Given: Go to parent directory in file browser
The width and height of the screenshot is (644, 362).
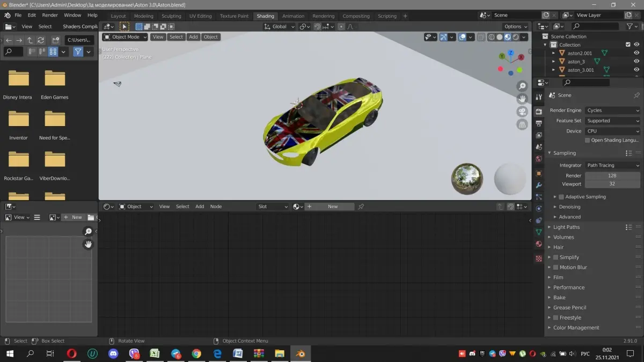Looking at the screenshot, I should [30, 40].
